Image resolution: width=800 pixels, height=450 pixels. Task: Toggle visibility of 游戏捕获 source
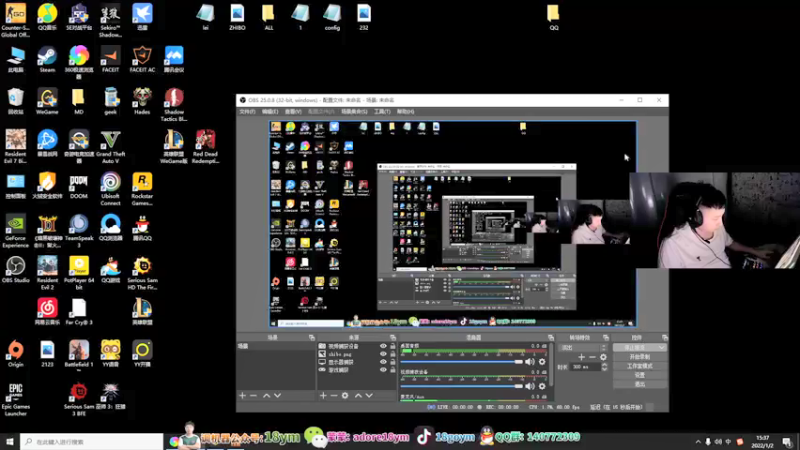tap(383, 370)
